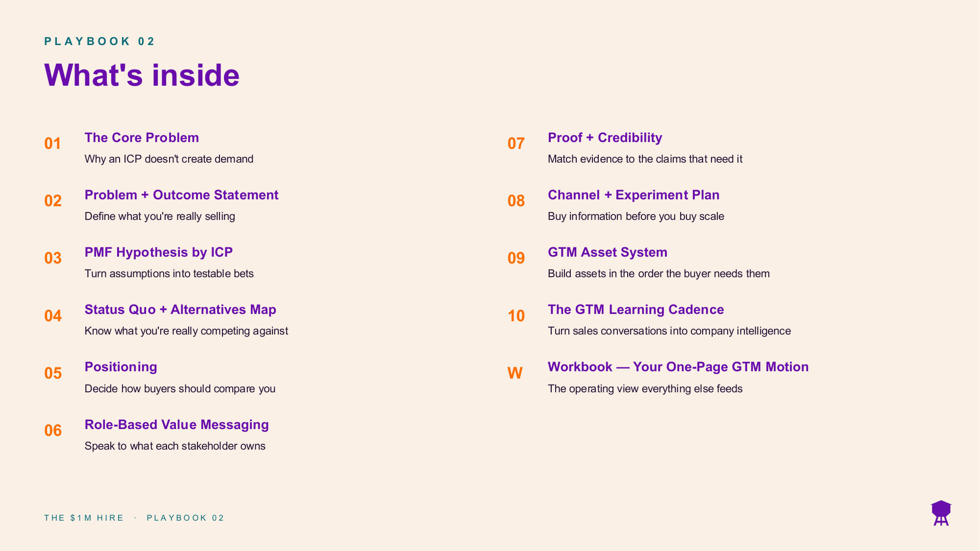Go to 'Channel + Experiment Plan'
The image size is (980, 551).
tap(634, 195)
